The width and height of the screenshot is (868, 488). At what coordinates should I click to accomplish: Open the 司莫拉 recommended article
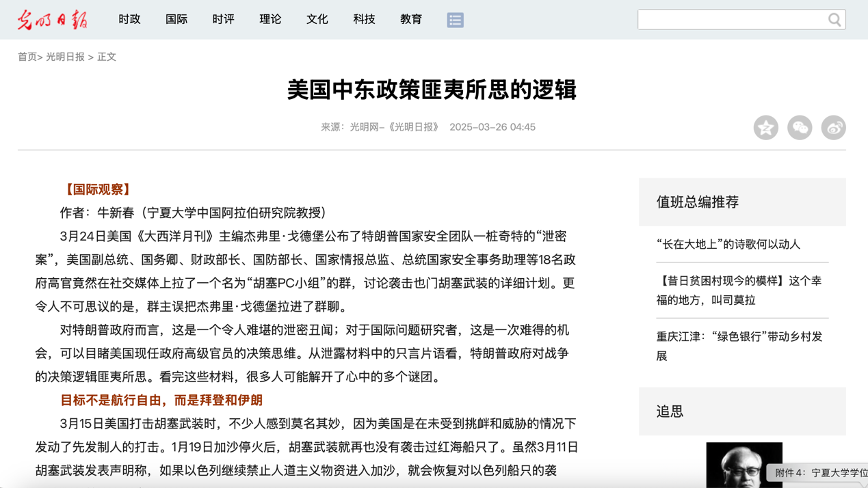739,290
